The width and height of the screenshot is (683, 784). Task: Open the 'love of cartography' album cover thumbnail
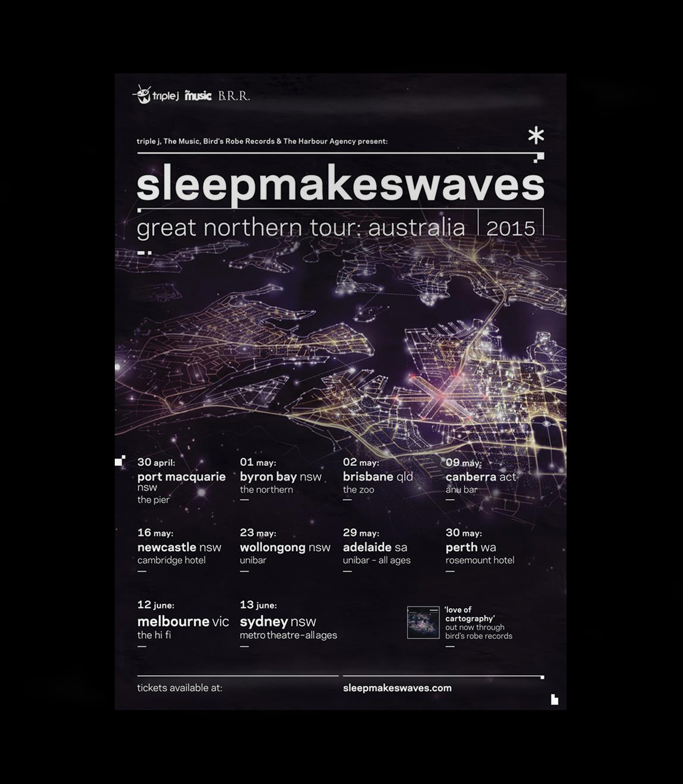[x=423, y=622]
